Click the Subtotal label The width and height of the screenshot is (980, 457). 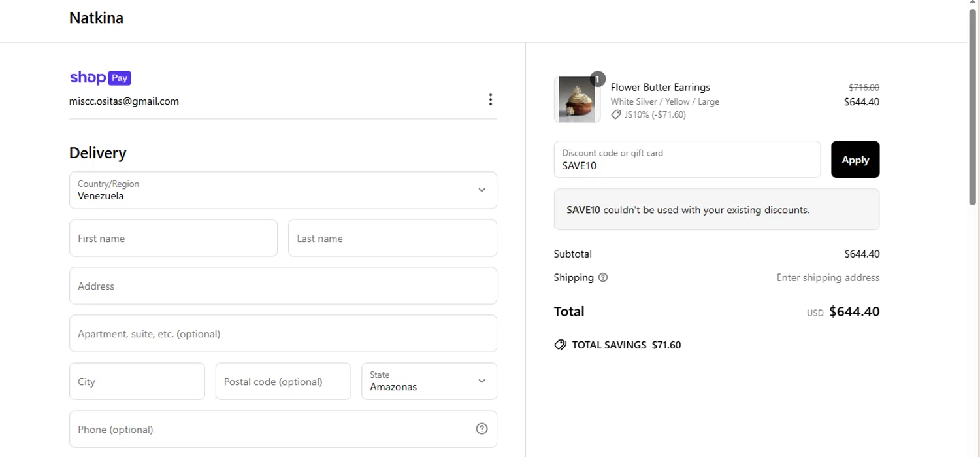click(x=572, y=254)
